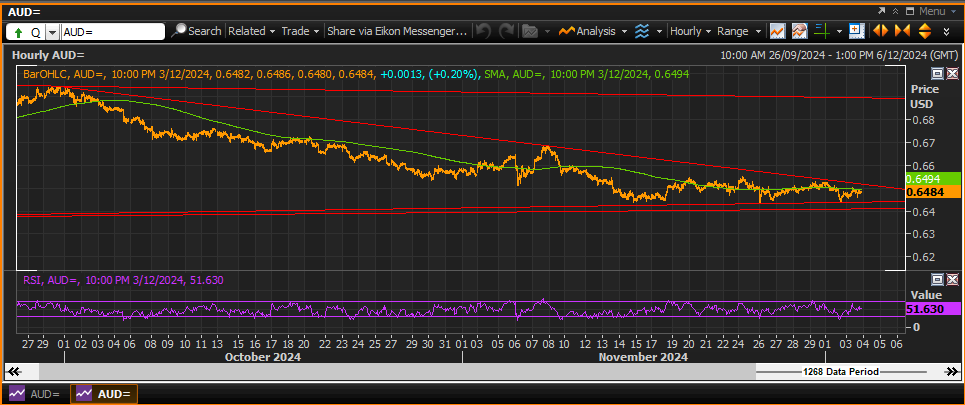The height and width of the screenshot is (405, 965).
Task: Switch to the first AUD= bottom tab
Action: point(34,394)
